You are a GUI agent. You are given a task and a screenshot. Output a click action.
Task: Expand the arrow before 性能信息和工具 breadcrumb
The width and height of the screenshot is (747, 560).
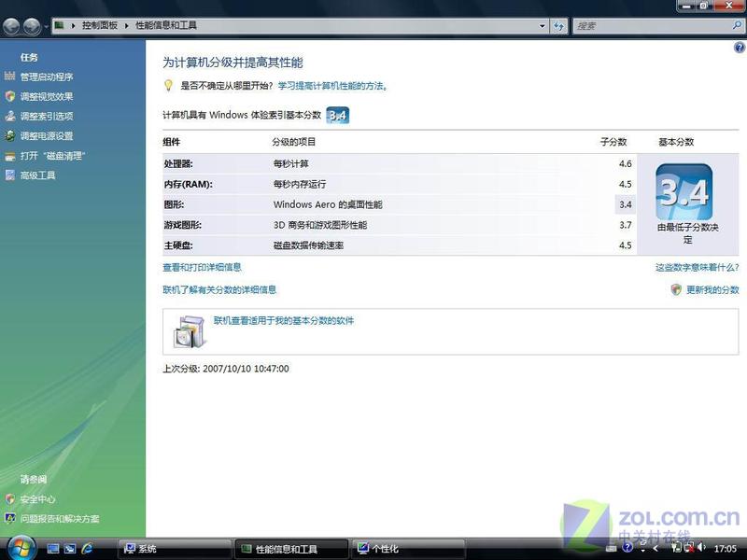pos(127,26)
